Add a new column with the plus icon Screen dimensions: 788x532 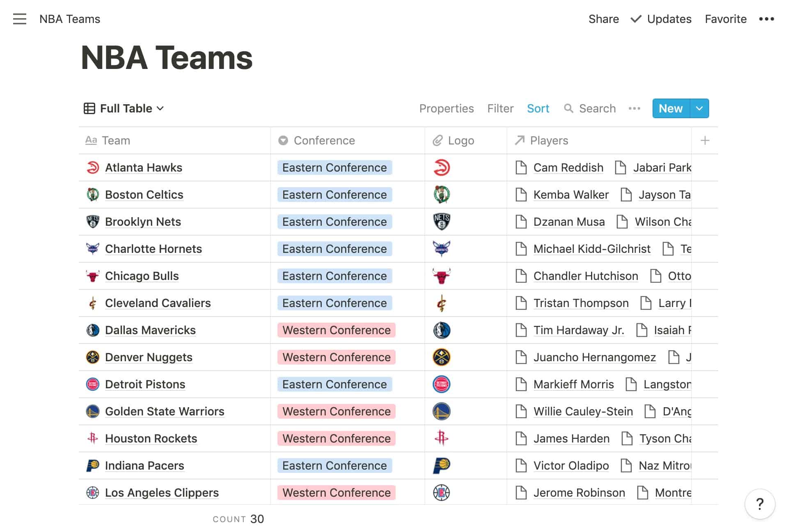pyautogui.click(x=705, y=140)
